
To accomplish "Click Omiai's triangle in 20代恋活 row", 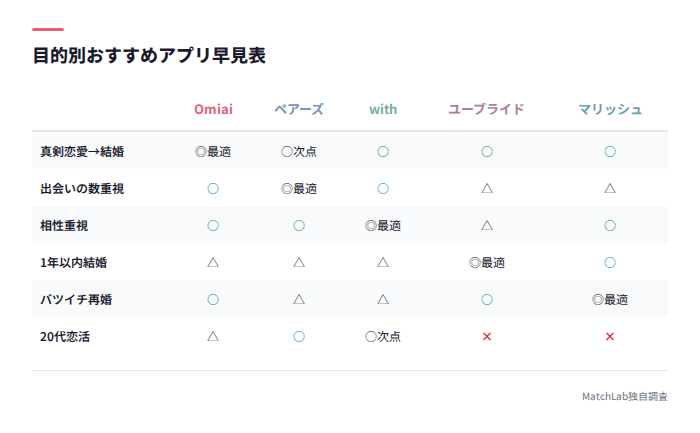I will 213,337.
